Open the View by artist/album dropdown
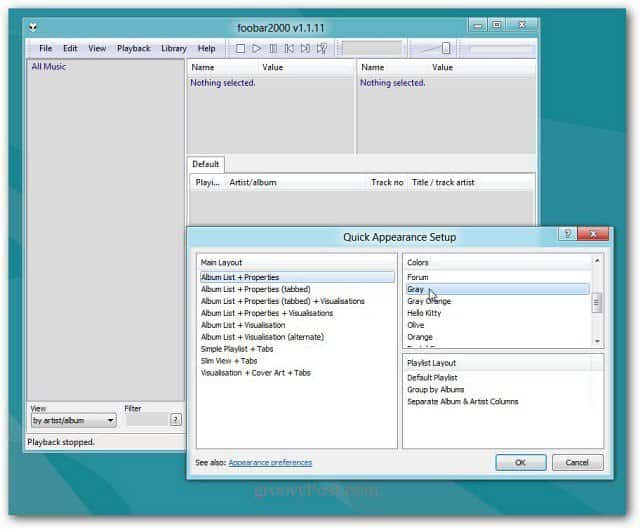Screen dimensions: 640x529 tap(73, 420)
